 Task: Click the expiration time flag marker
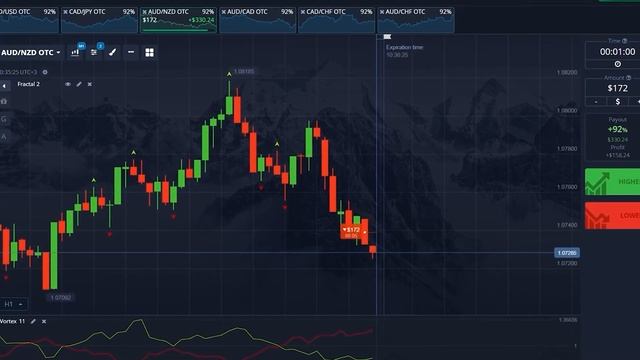pyautogui.click(x=387, y=37)
